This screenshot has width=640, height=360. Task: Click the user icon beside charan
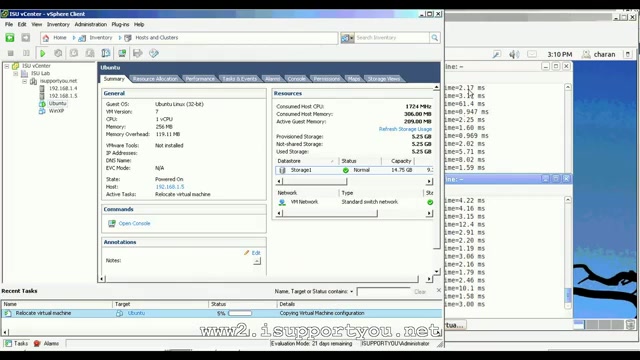tap(586, 54)
